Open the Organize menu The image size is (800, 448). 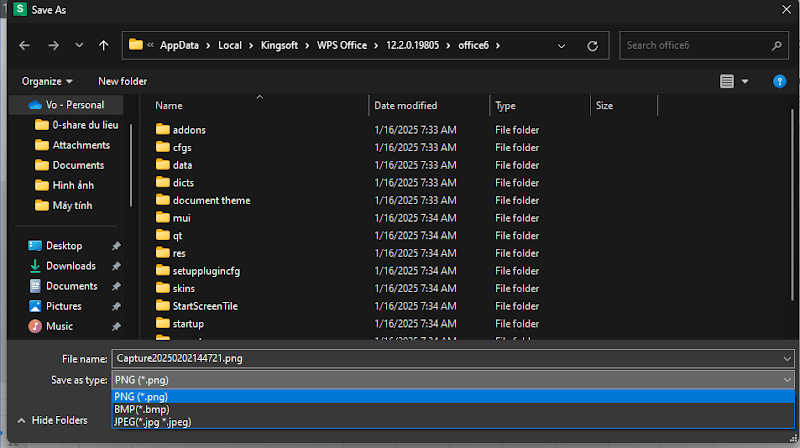click(47, 81)
